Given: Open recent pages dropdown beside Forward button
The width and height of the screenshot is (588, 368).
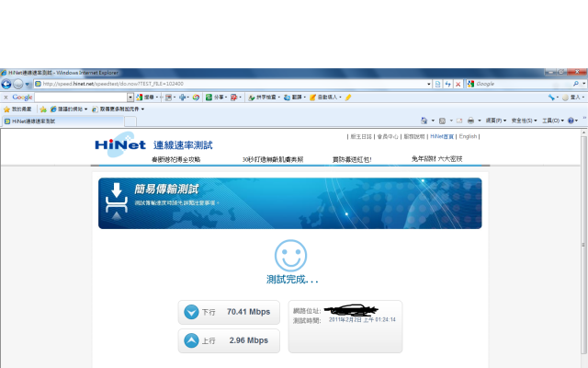Looking at the screenshot, I should (x=27, y=84).
